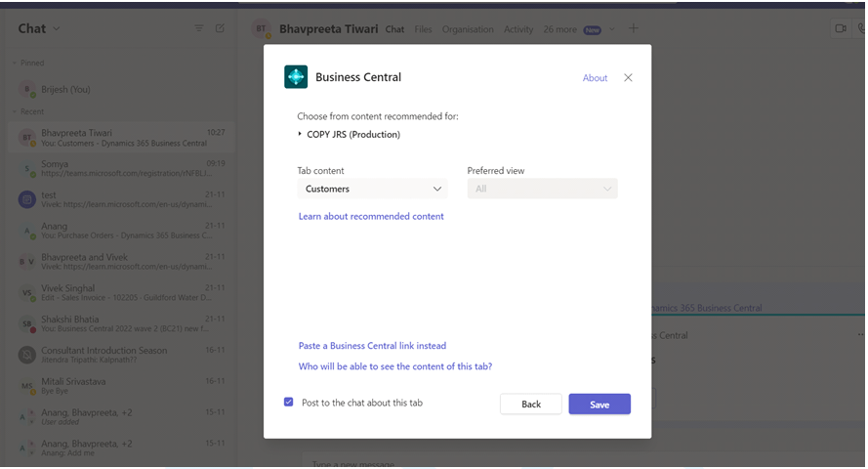Click the test group chat avatar icon
The width and height of the screenshot is (868, 469).
click(x=26, y=199)
